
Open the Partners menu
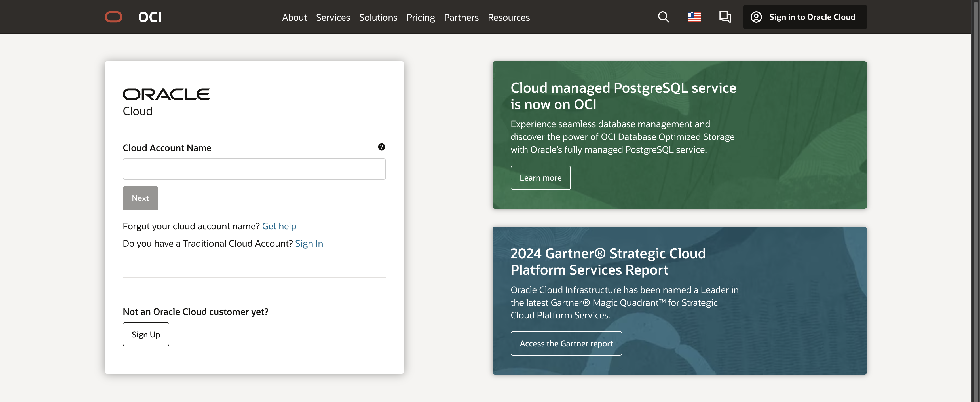pyautogui.click(x=461, y=18)
